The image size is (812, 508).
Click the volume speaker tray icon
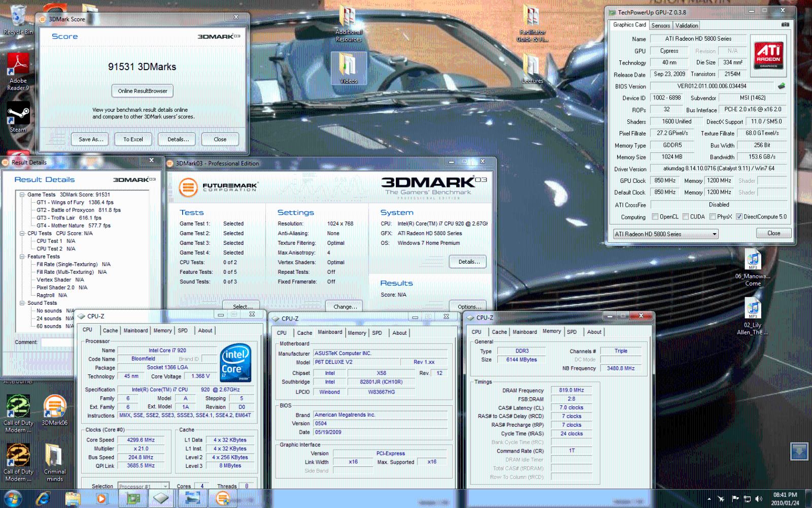759,499
